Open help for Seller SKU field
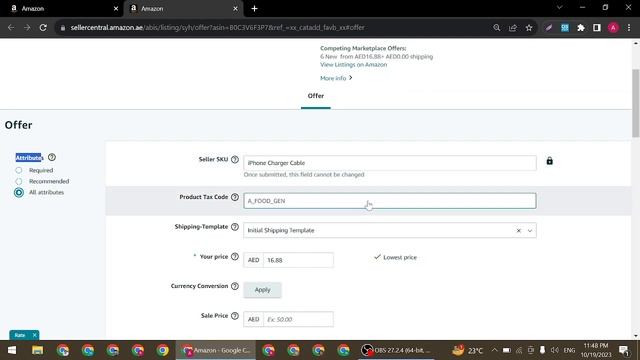This screenshot has height=360, width=640. point(235,160)
